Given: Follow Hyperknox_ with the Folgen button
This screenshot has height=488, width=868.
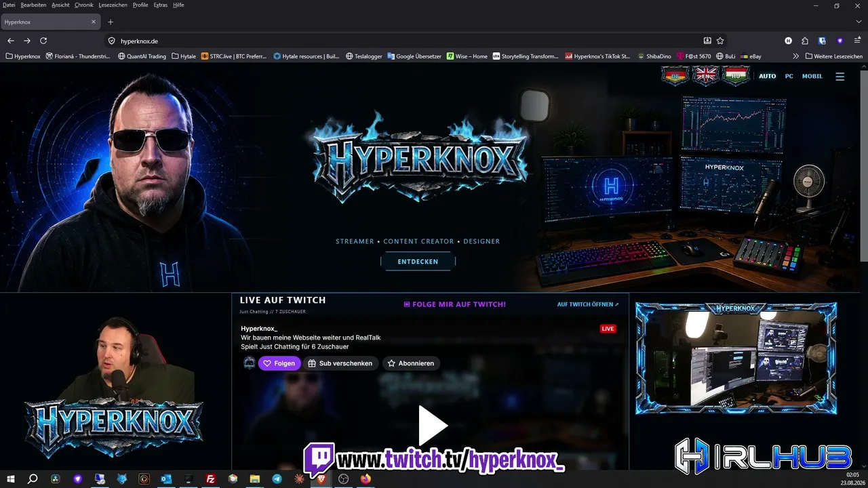Looking at the screenshot, I should point(279,363).
